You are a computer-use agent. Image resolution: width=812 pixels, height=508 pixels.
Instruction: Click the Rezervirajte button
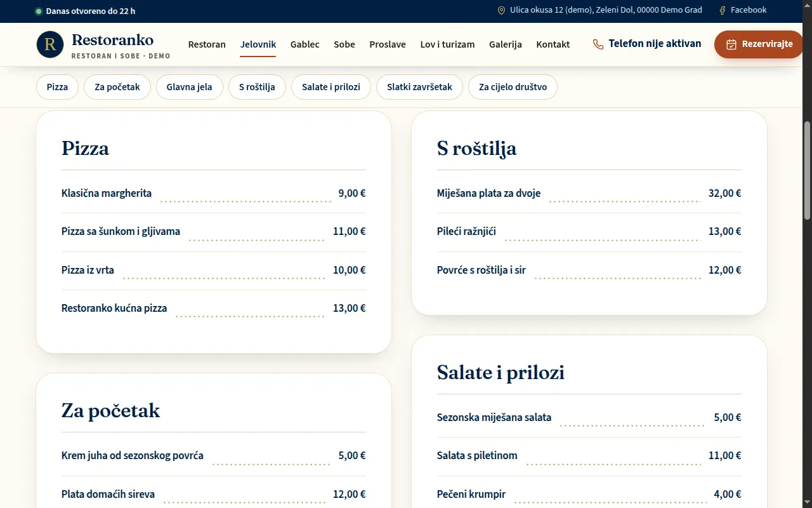click(759, 44)
